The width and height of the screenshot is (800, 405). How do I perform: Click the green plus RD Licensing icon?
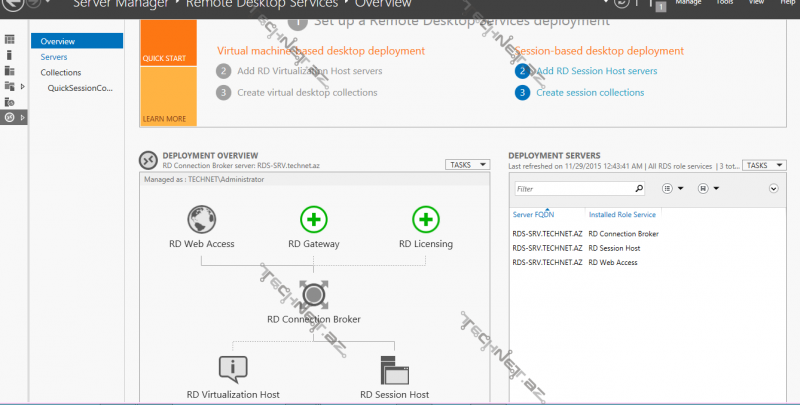(x=426, y=218)
